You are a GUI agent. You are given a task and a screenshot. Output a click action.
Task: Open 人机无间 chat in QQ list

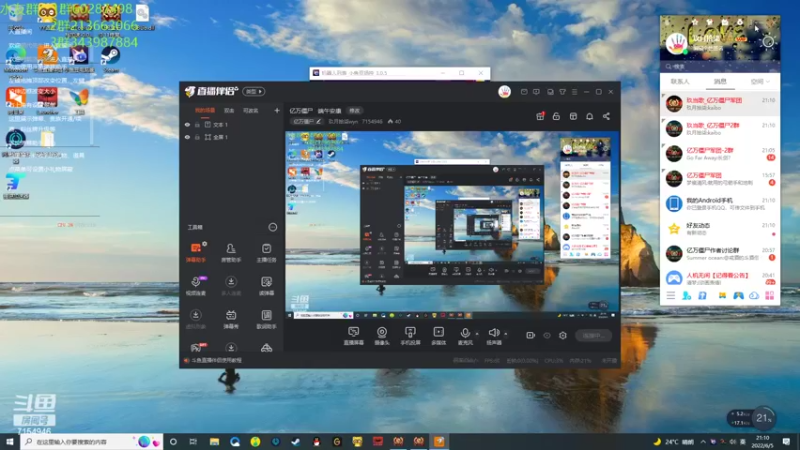click(x=720, y=278)
